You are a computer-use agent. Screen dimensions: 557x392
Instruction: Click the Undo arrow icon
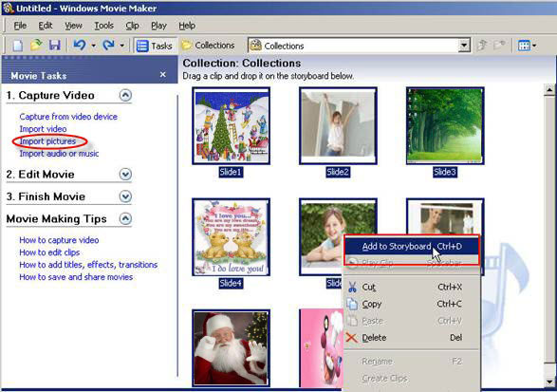tap(79, 46)
